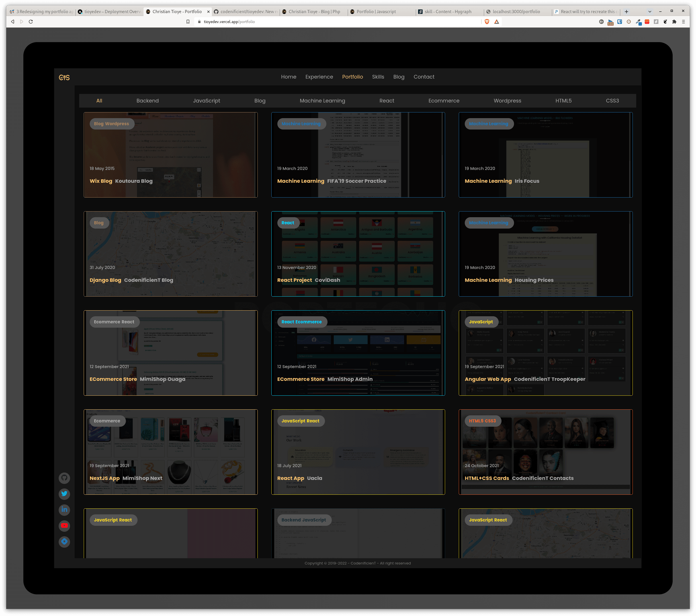The width and height of the screenshot is (696, 616).
Task: Open the GitHub profile sidebar icon
Action: (x=64, y=478)
